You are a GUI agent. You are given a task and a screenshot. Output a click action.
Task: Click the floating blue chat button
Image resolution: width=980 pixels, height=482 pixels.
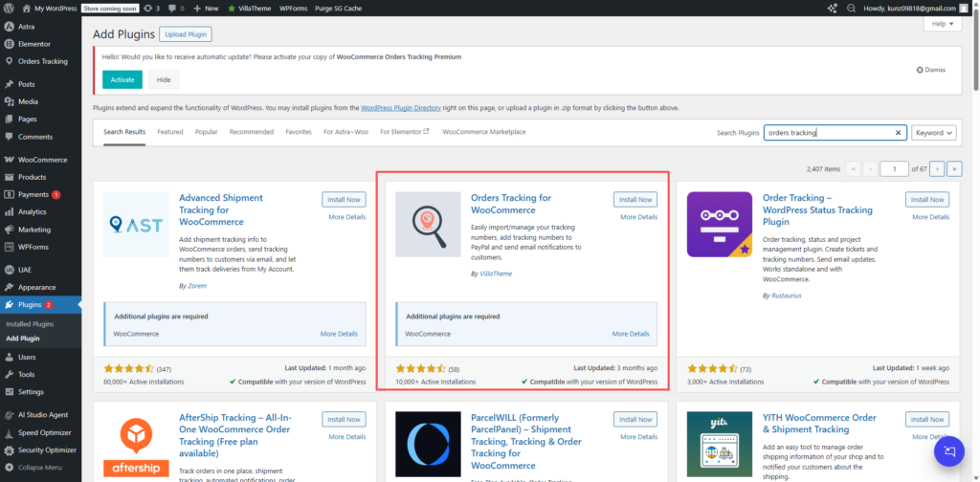tap(949, 451)
